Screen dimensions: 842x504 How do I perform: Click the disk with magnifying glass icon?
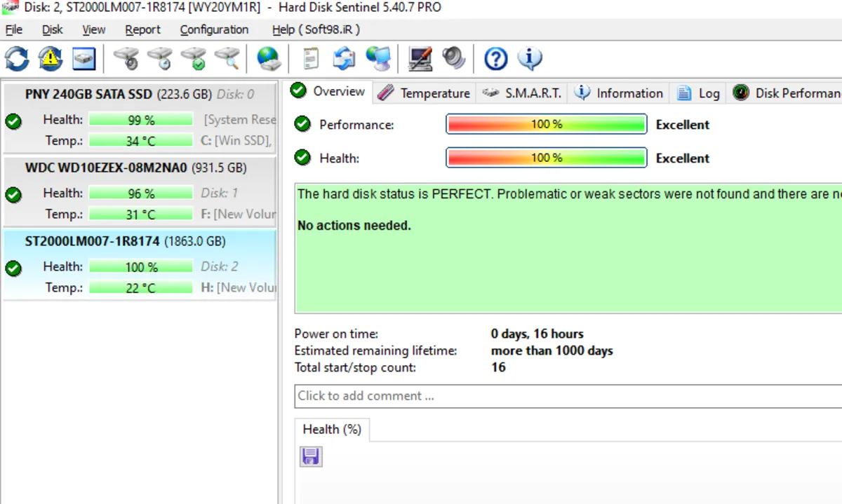227,58
